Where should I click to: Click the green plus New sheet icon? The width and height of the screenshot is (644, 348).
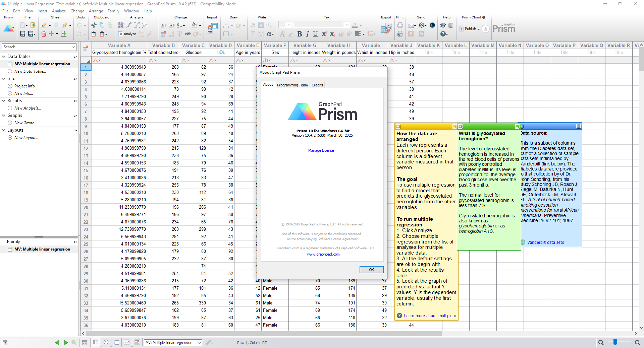point(52,34)
